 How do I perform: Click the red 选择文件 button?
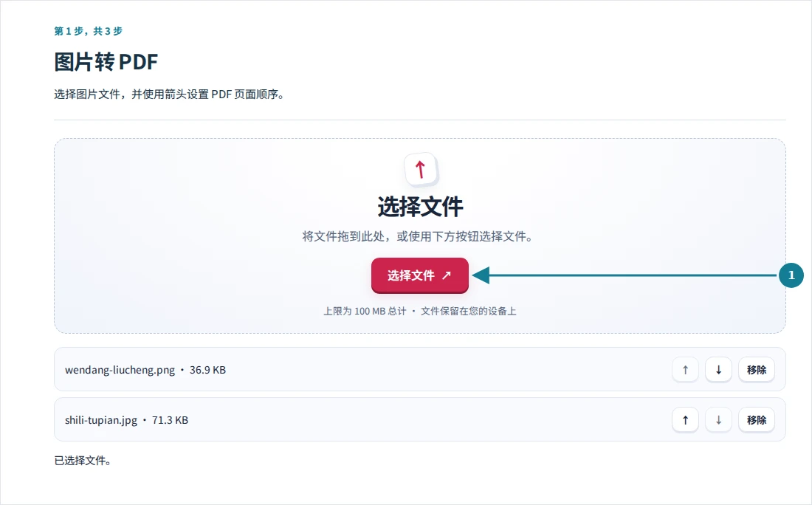tap(419, 275)
